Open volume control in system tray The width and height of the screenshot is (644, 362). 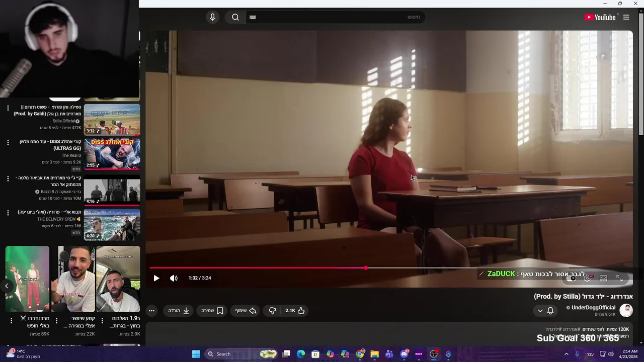pos(611,354)
